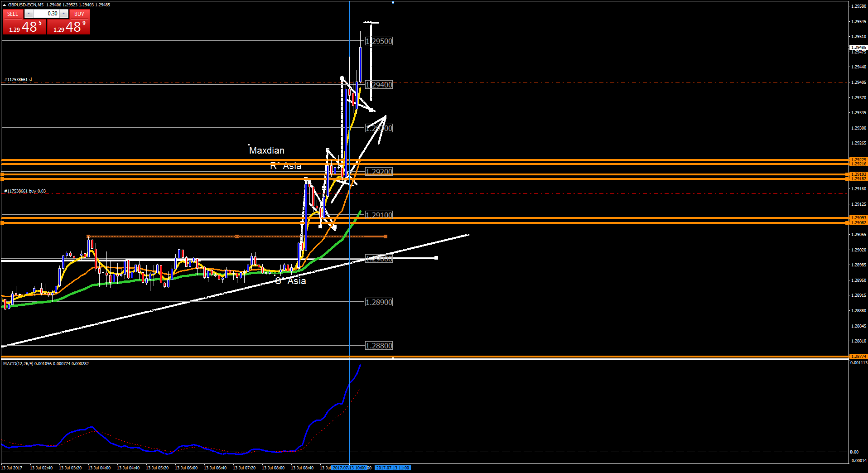This screenshot has width=868, height=473.
Task: Click the BUY one-click trading button
Action: click(79, 14)
